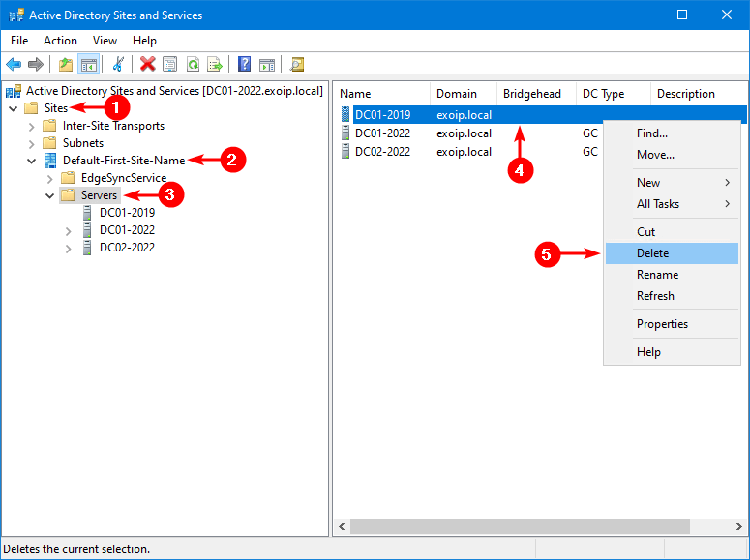Click the red X Delete toolbar icon
Screen dimensions: 750x560
click(x=147, y=64)
